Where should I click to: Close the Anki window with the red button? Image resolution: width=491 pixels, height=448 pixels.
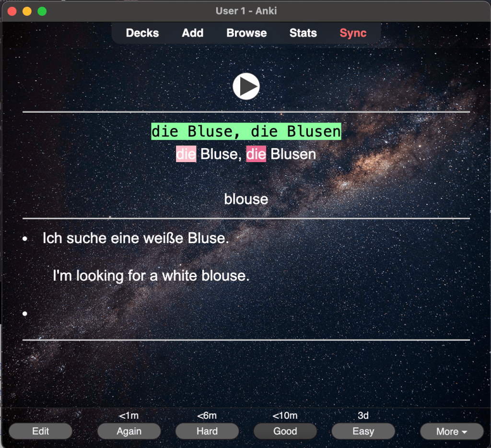pyautogui.click(x=12, y=11)
